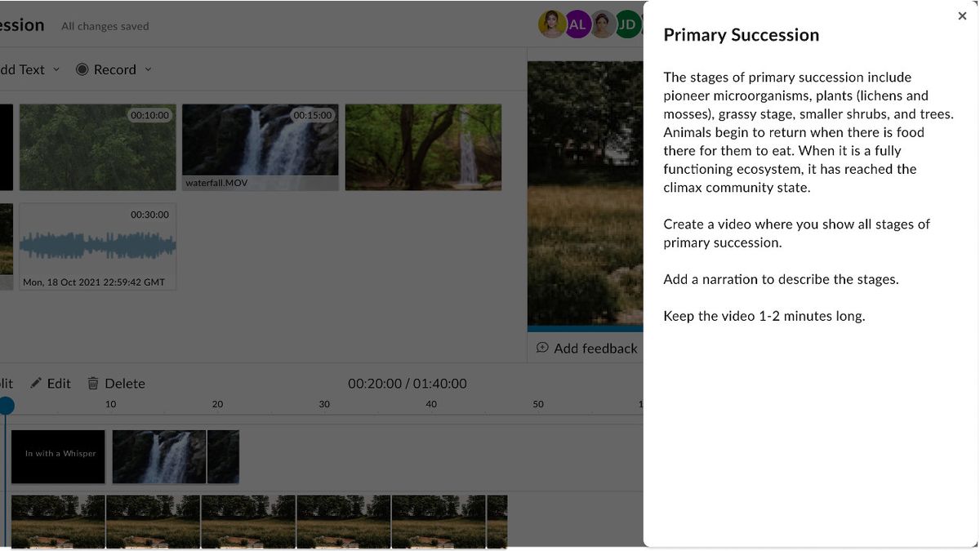
Task: Select the In with a Whisper timeline clip
Action: click(x=58, y=456)
